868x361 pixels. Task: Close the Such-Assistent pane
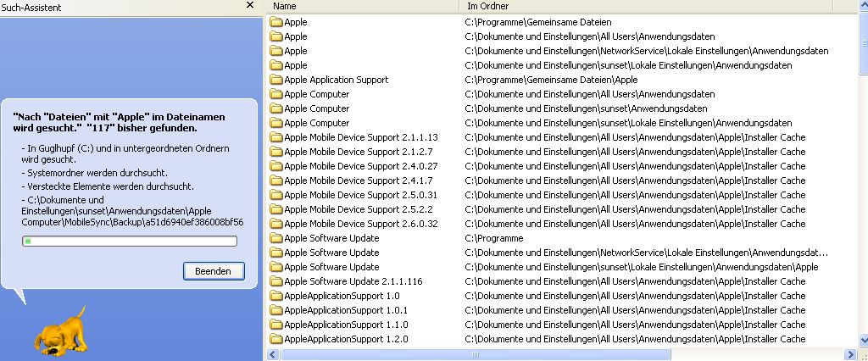click(x=250, y=5)
